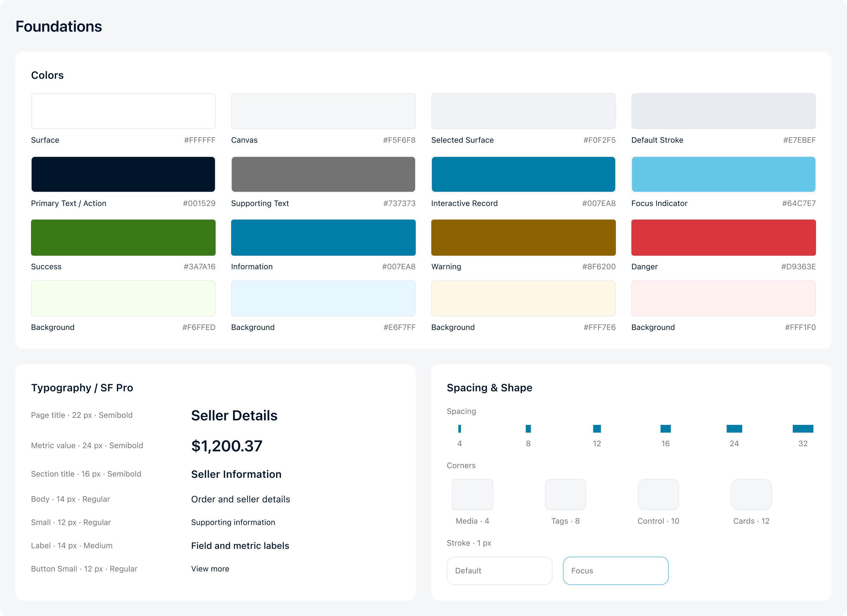Select the #FFF1F0 background swatch
This screenshot has height=616, width=847.
point(723,298)
